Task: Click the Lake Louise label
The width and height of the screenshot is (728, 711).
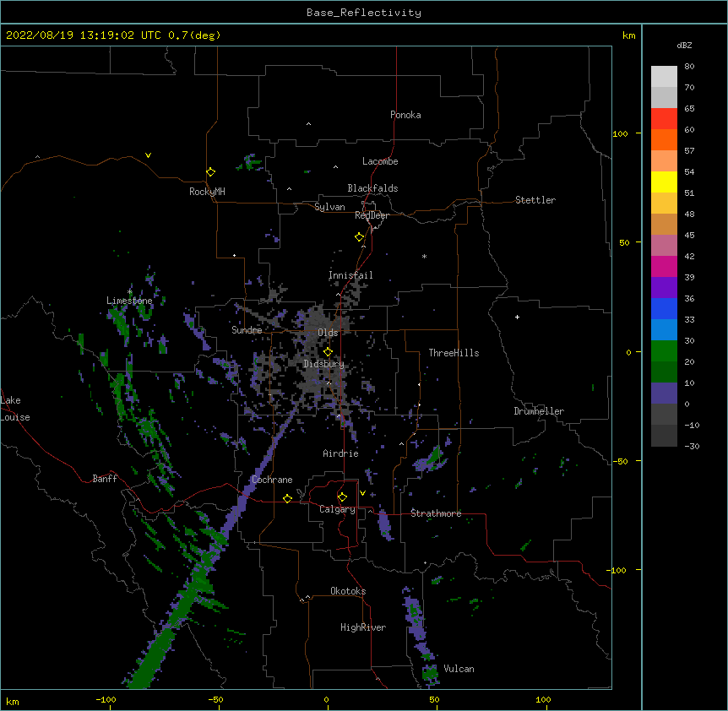Action: [14, 409]
